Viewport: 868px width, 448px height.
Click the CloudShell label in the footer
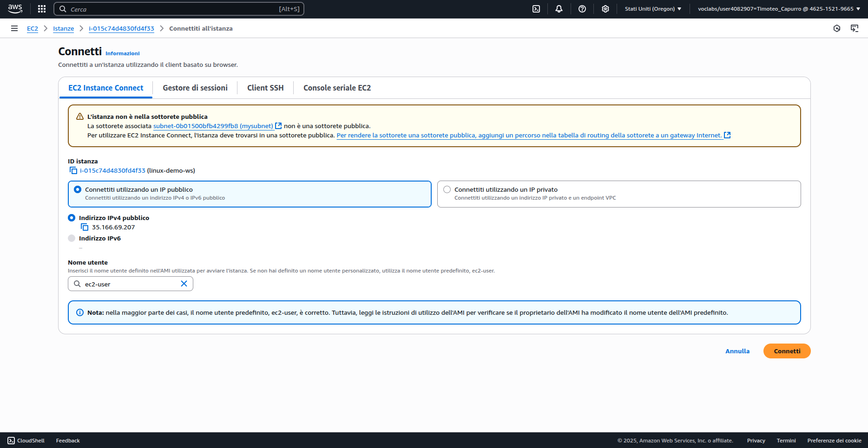(x=31, y=441)
